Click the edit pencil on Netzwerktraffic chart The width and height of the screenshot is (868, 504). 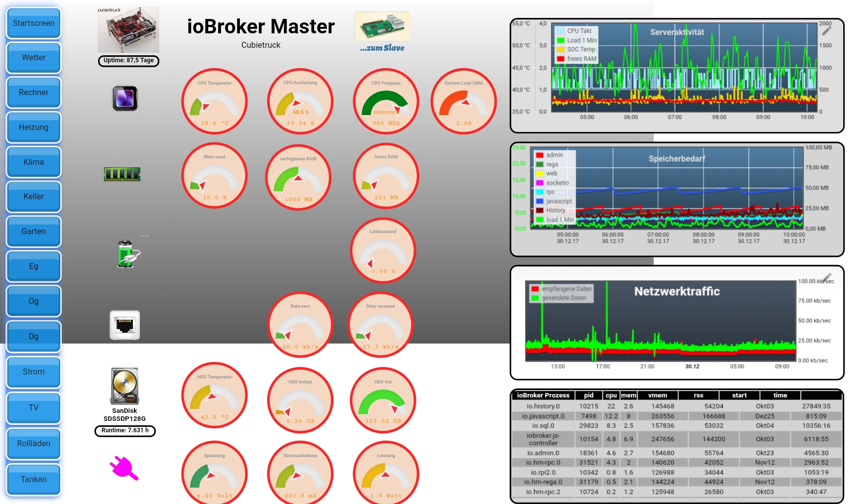(827, 278)
